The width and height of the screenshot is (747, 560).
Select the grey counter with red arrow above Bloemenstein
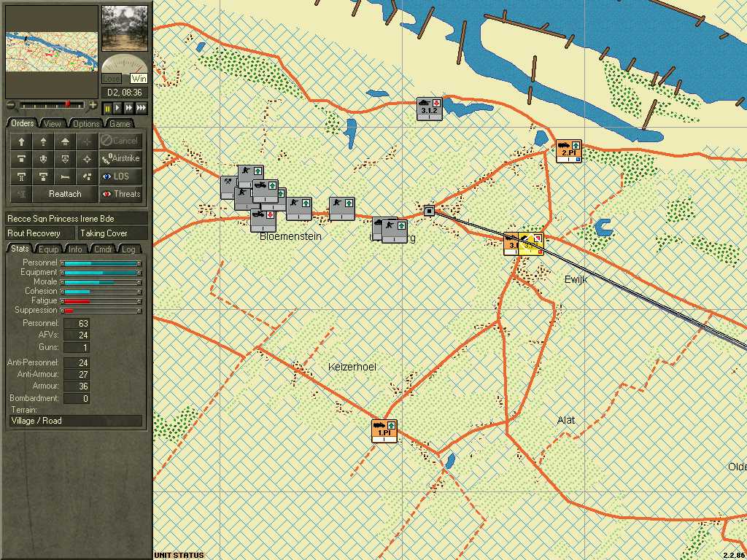[x=263, y=221]
